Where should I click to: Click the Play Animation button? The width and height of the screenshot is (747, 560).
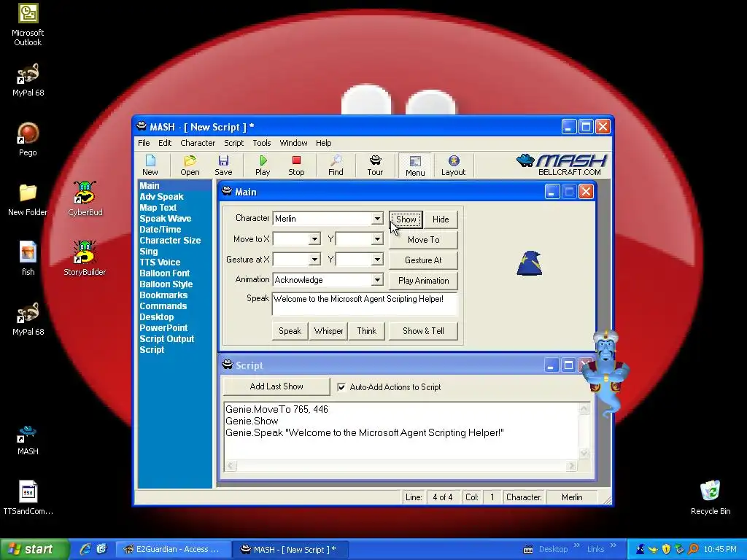[424, 281]
